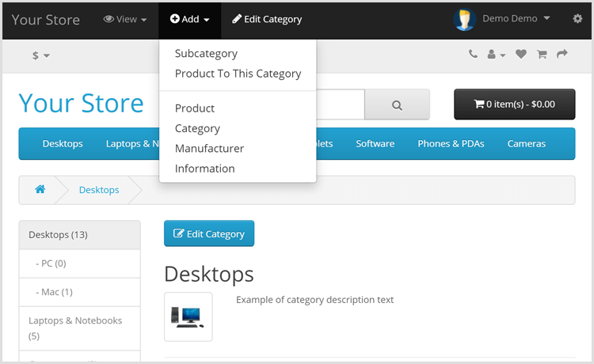594x364 pixels.
Task: Open the shopping cart icon in top bar
Action: click(542, 55)
